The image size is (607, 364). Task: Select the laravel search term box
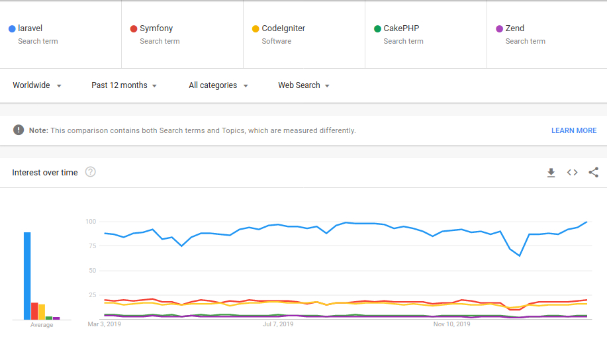pyautogui.click(x=60, y=34)
